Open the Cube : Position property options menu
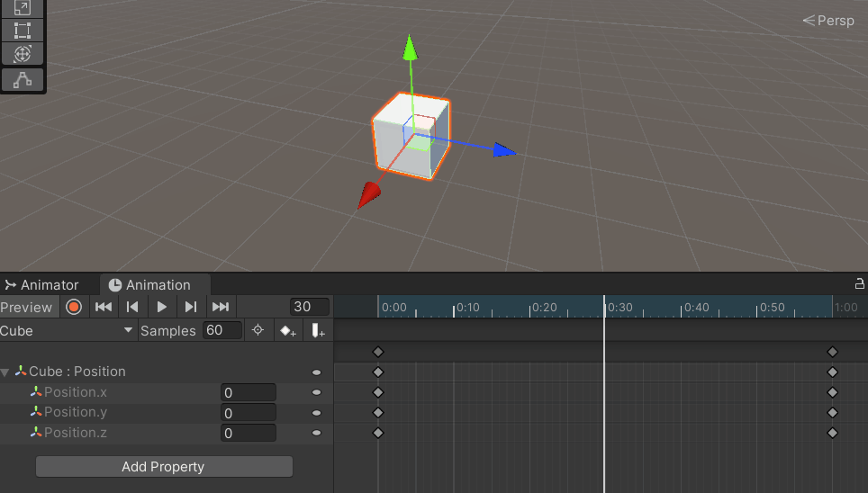 tap(317, 372)
